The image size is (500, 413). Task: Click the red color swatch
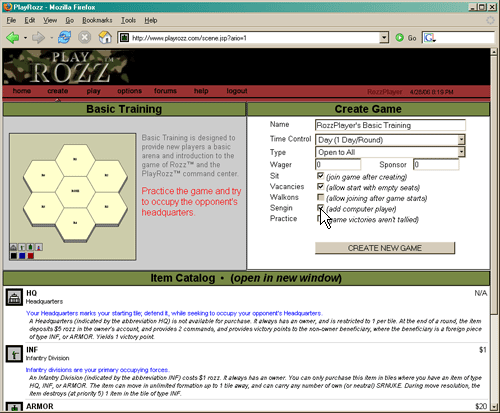pos(31,256)
